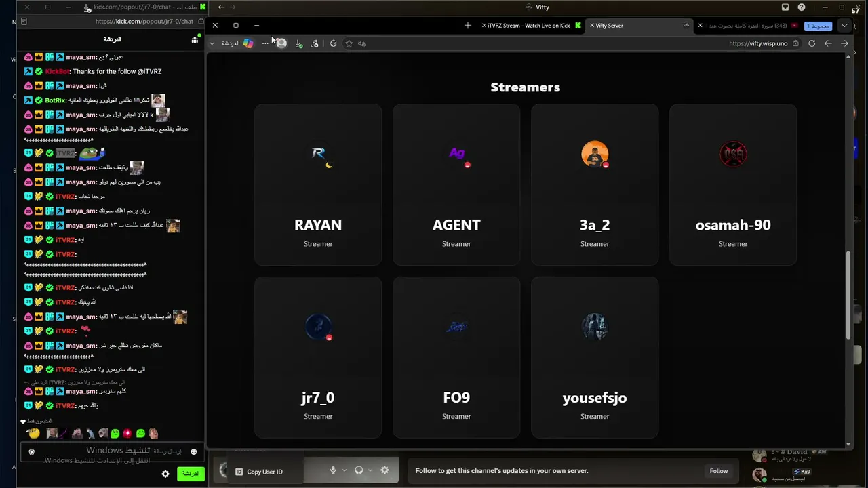The width and height of the screenshot is (868, 488).
Task: Close the Vifty Server tab
Action: click(592, 26)
